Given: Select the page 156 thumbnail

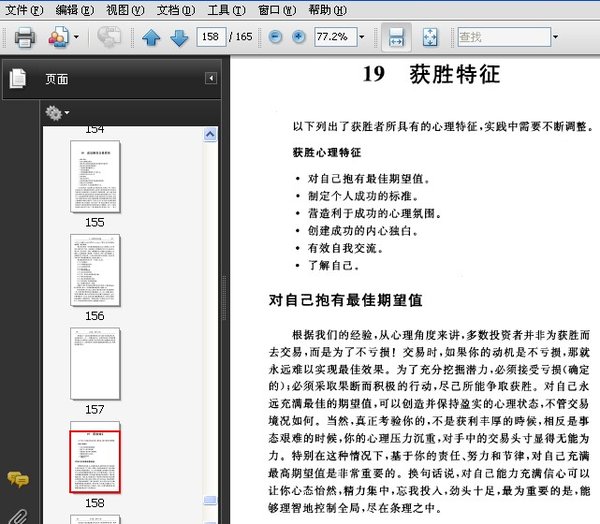Looking at the screenshot, I should pyautogui.click(x=95, y=270).
